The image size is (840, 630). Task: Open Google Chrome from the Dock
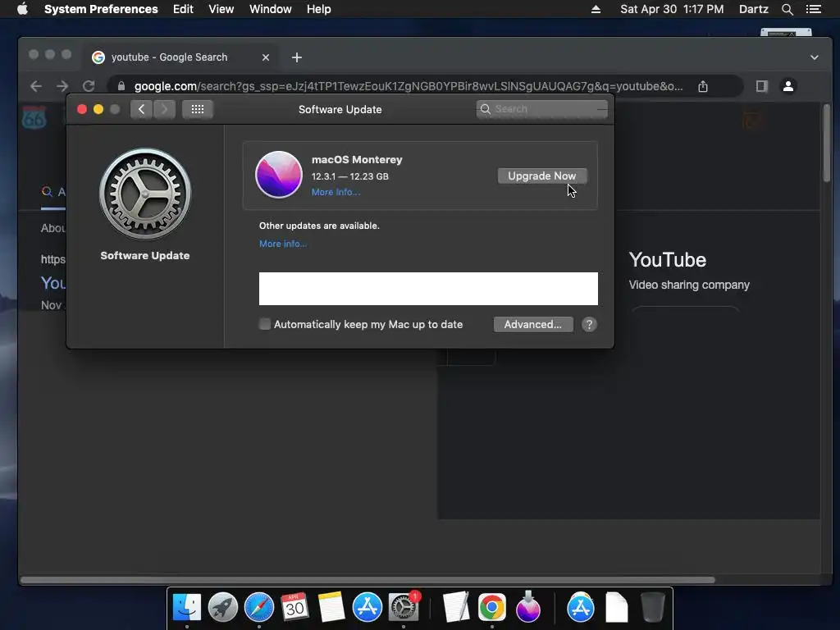492,607
